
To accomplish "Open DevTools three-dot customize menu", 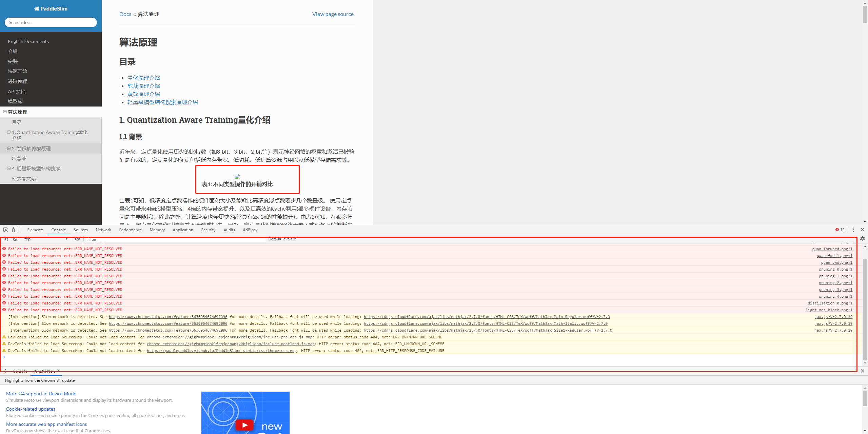I will (853, 230).
